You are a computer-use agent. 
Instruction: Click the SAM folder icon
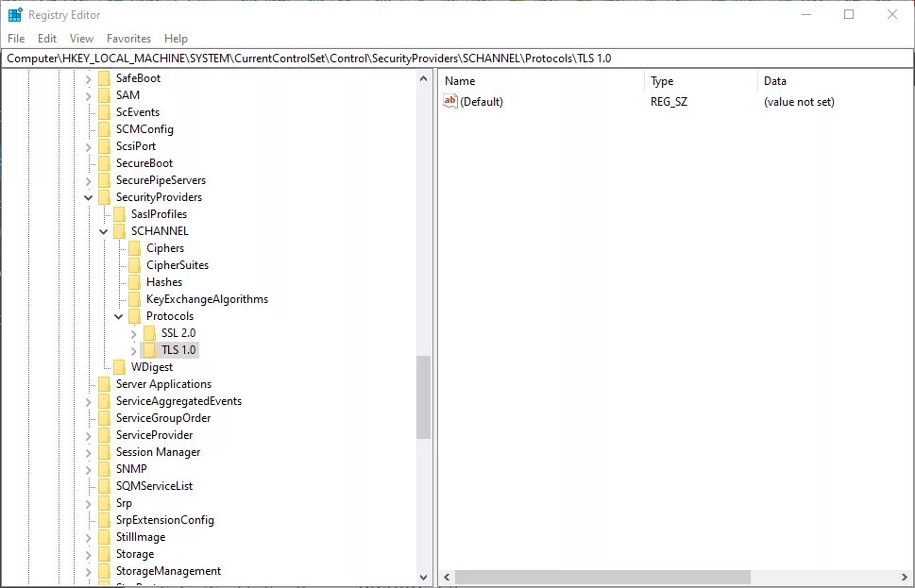(x=104, y=95)
